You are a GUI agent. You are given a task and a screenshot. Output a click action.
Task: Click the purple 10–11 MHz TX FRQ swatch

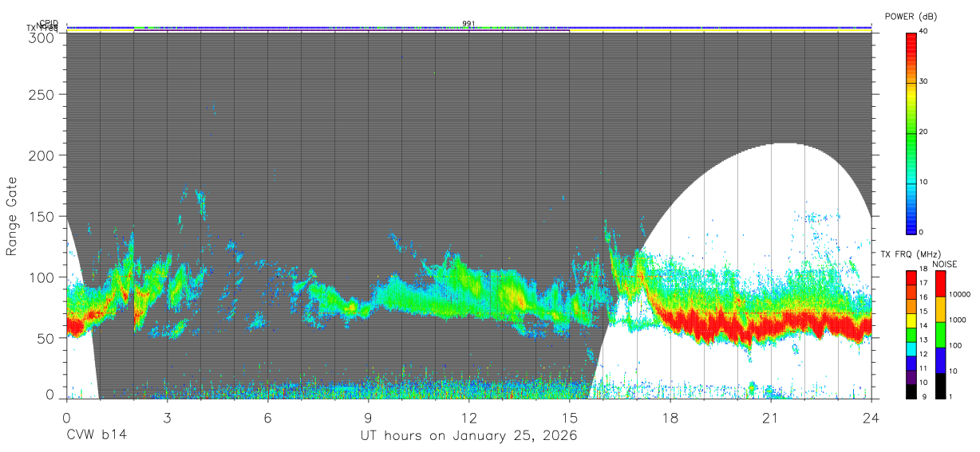[x=911, y=376]
